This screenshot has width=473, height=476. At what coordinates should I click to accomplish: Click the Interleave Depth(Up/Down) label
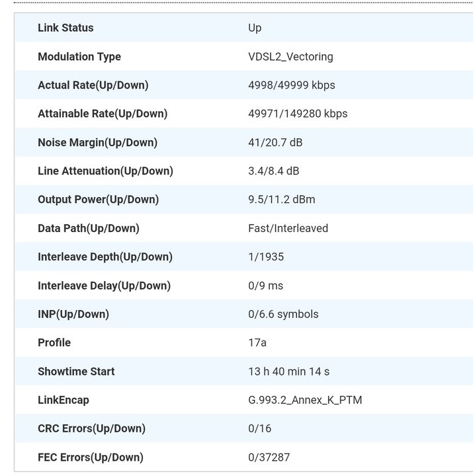[105, 257]
